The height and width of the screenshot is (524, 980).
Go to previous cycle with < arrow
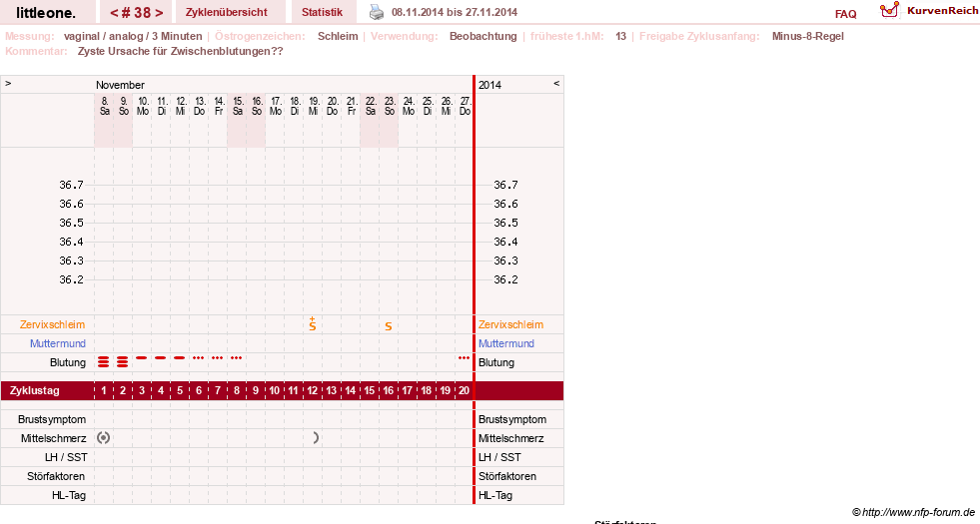pyautogui.click(x=114, y=13)
